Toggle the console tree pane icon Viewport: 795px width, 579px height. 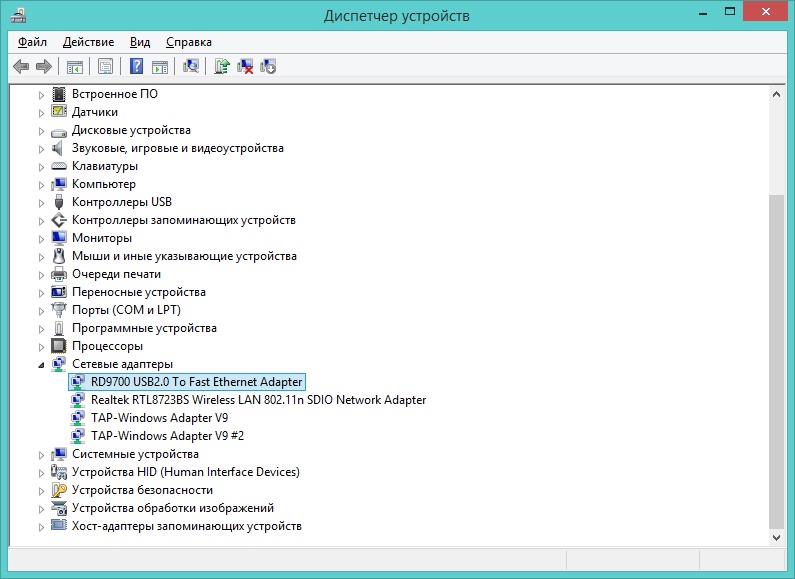pyautogui.click(x=75, y=66)
